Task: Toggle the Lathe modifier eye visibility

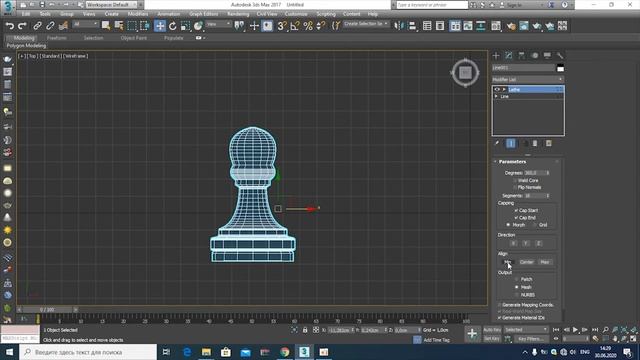Action: (497, 89)
